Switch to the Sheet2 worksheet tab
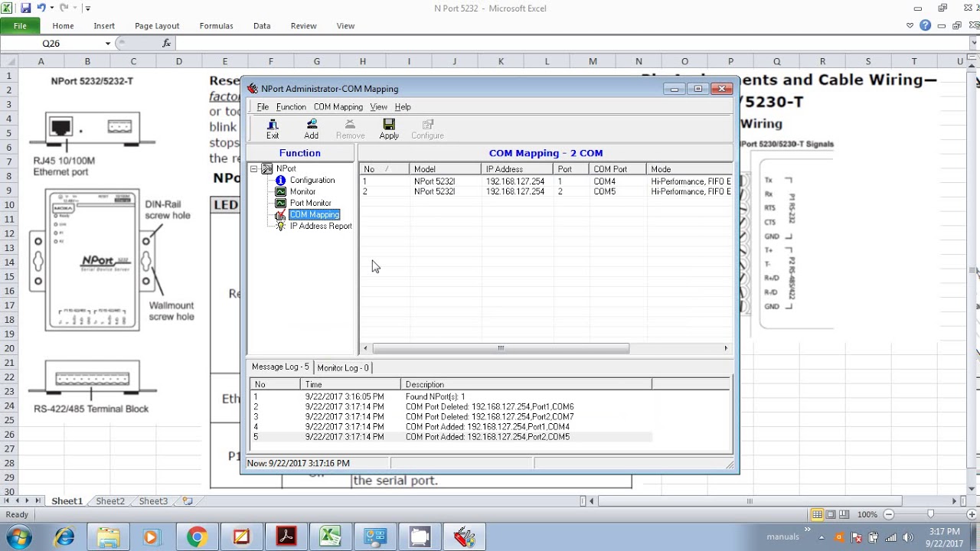 pos(110,501)
